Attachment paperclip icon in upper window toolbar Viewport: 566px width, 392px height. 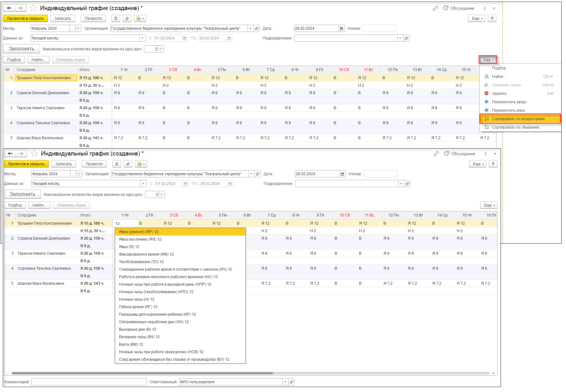click(x=127, y=18)
